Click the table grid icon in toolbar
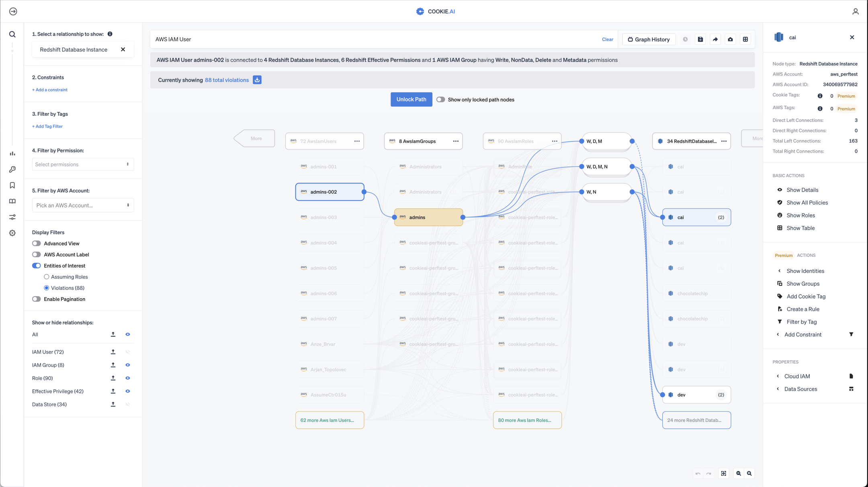The image size is (868, 487). coord(745,39)
